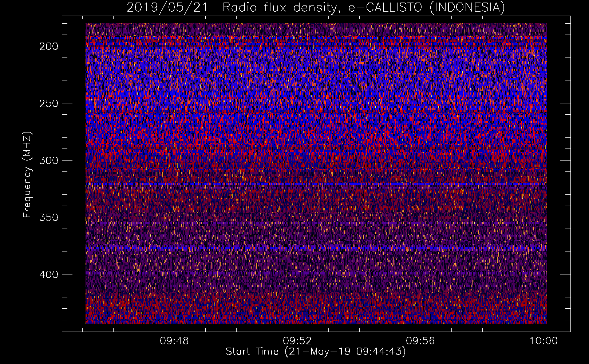Click the 350 frequency tick label
589x364 pixels.
coord(48,217)
